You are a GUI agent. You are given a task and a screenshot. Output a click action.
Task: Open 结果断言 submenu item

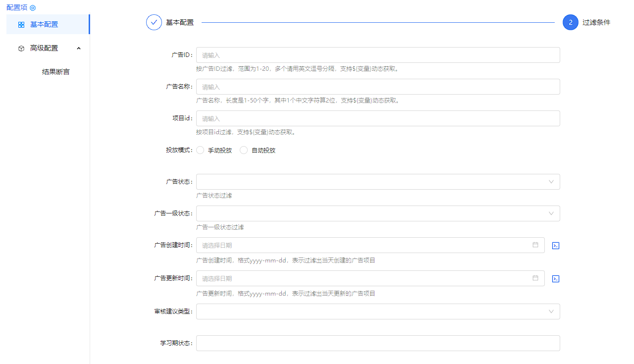(x=56, y=72)
